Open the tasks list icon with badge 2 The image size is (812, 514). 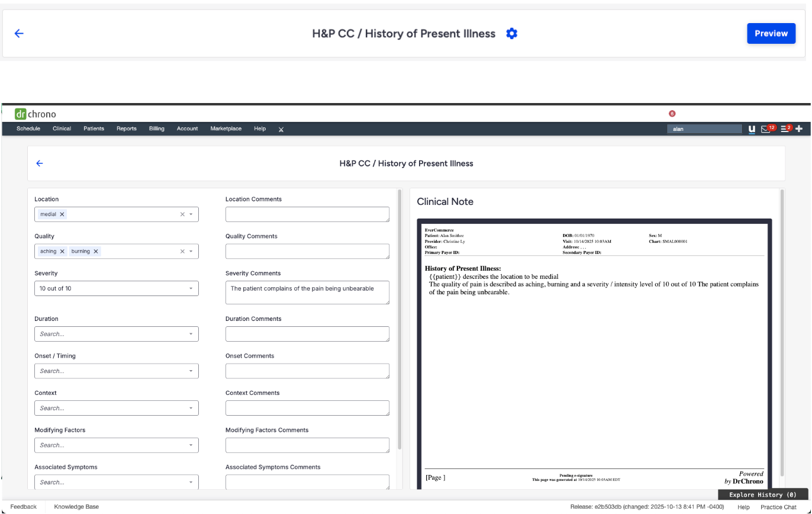tap(786, 128)
